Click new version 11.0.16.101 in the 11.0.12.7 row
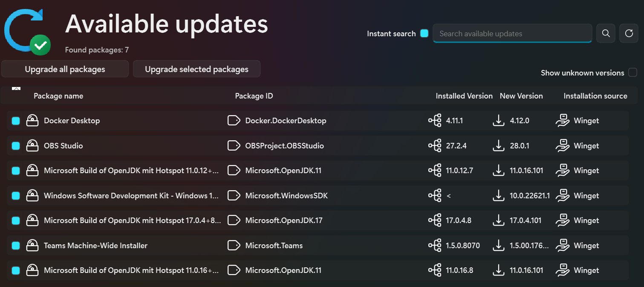Screen dimensions: 644x287 coord(526,171)
